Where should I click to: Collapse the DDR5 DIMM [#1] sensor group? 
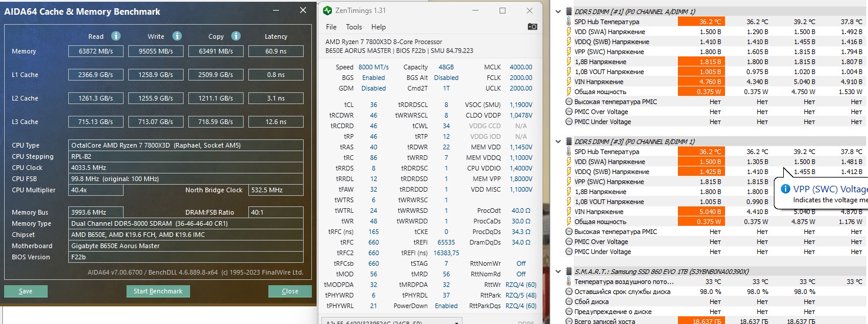[559, 11]
